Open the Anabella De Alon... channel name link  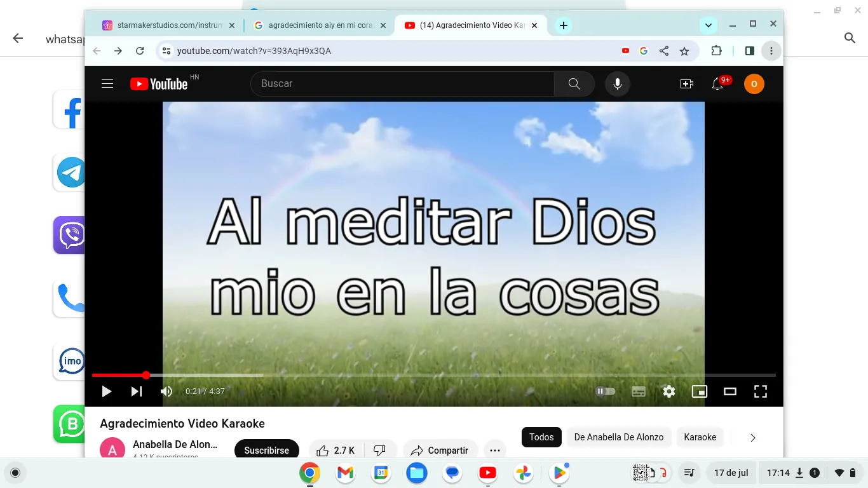(x=175, y=445)
